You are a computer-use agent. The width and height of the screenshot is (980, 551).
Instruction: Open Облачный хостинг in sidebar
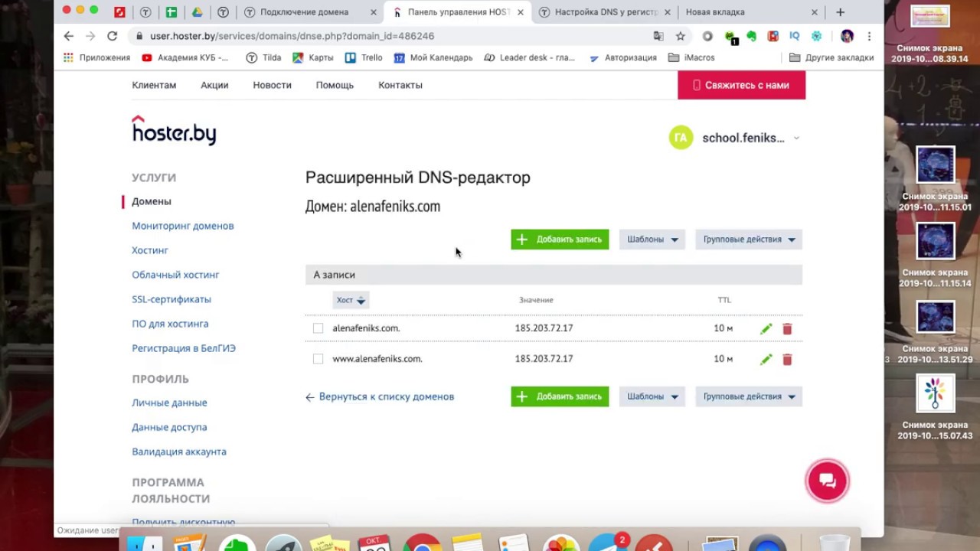[x=175, y=275]
